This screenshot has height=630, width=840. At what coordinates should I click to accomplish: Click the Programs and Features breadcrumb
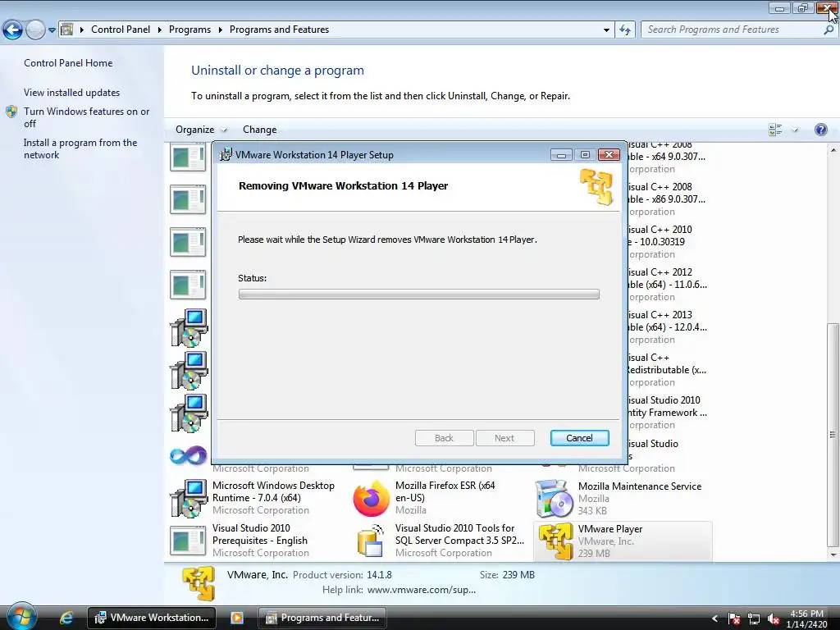click(279, 30)
